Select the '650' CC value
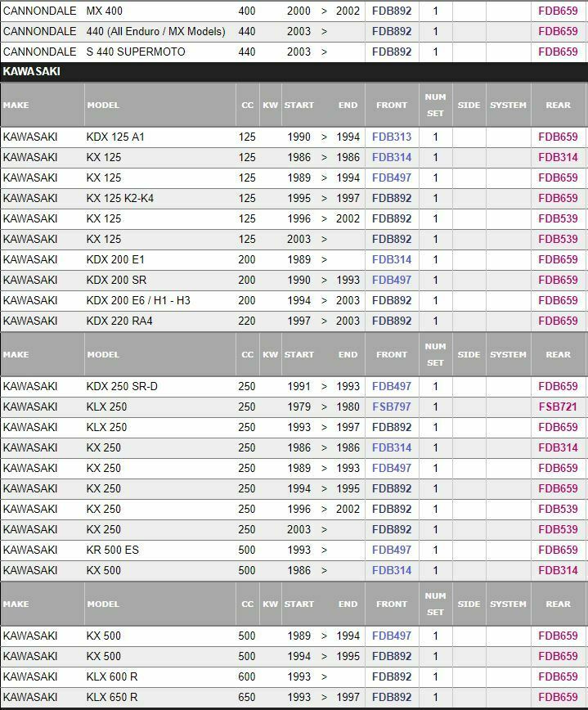The width and height of the screenshot is (588, 710). coord(247,697)
